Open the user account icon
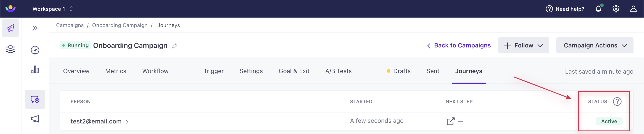This screenshot has height=134, width=644. 633,9
